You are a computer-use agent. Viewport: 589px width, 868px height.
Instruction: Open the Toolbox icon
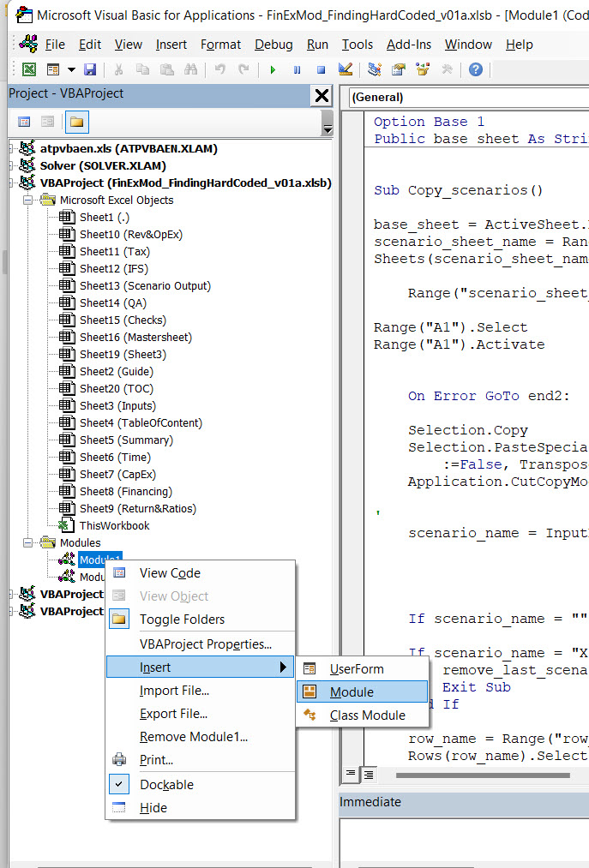[447, 69]
